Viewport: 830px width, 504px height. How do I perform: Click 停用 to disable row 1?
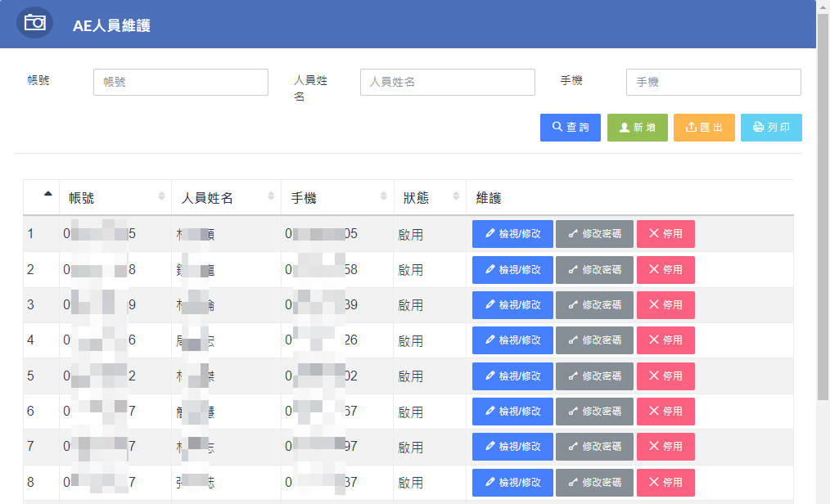(x=665, y=234)
